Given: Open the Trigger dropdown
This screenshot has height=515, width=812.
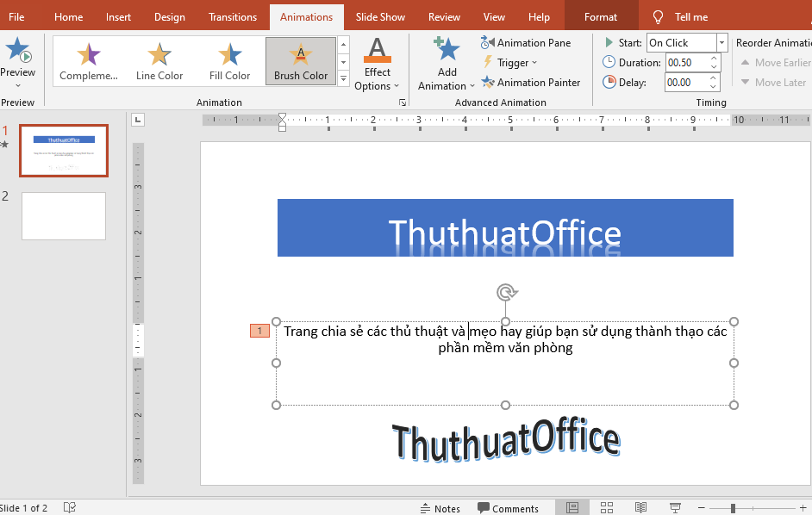Looking at the screenshot, I should (510, 62).
